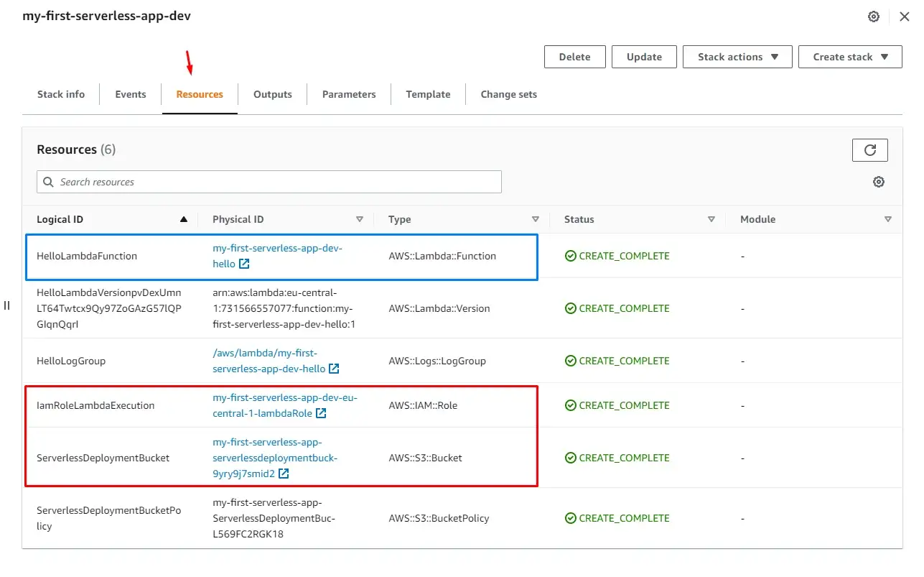
Task: Sort table by Status column
Action: pos(711,219)
